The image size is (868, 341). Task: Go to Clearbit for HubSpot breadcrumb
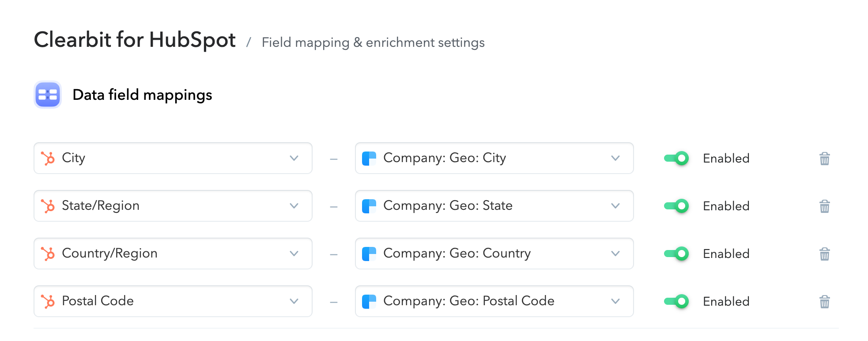pos(135,40)
